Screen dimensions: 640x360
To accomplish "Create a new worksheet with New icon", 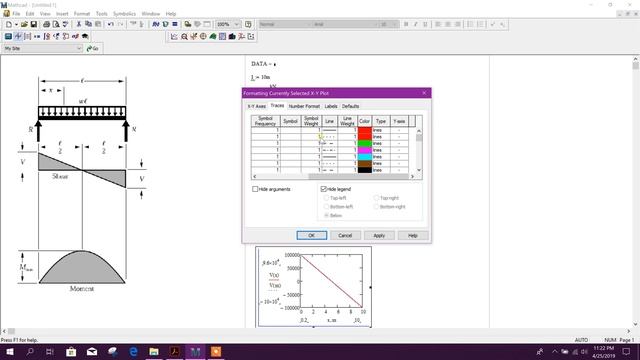I will 9,24.
